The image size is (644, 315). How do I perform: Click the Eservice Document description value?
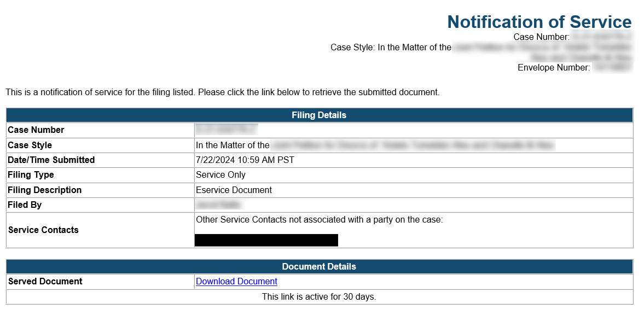pos(234,190)
